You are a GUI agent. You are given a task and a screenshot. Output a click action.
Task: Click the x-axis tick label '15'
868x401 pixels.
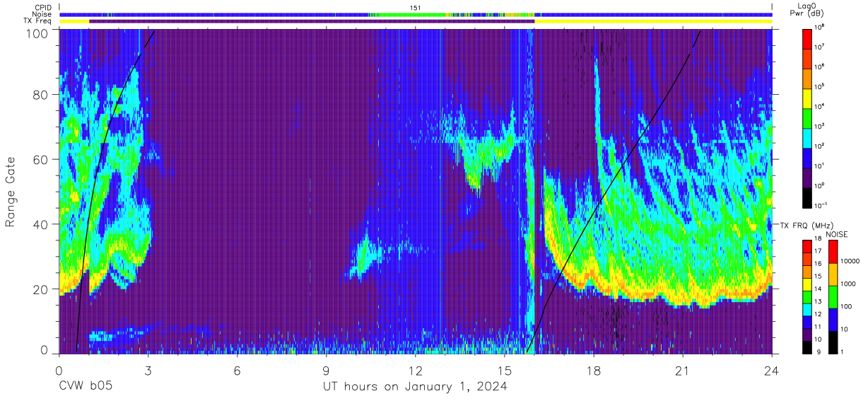coord(505,370)
